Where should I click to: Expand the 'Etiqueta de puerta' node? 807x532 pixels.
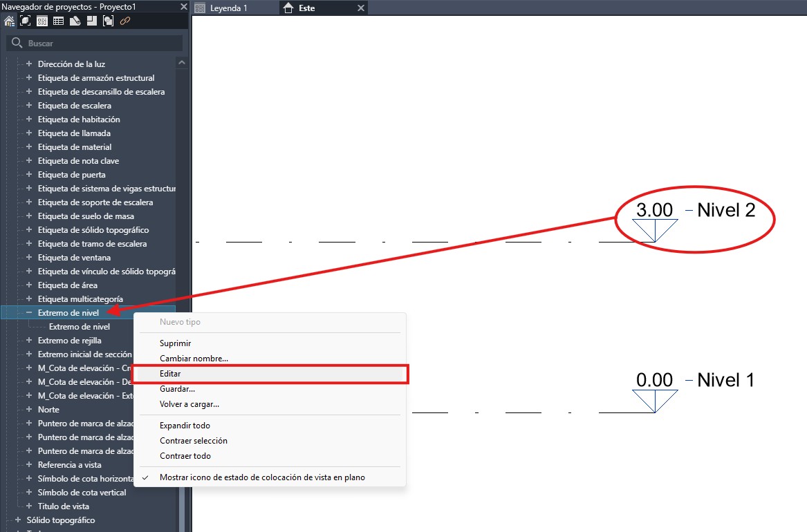coord(29,175)
